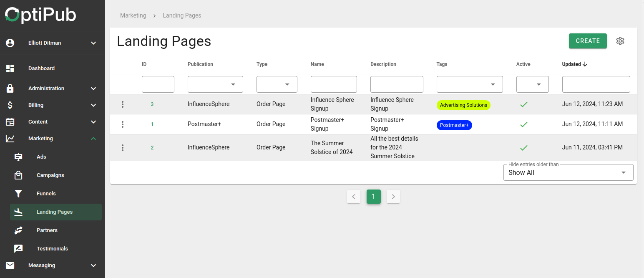
Task: Click active checkmark for Summer Solstice row
Action: coord(524,148)
